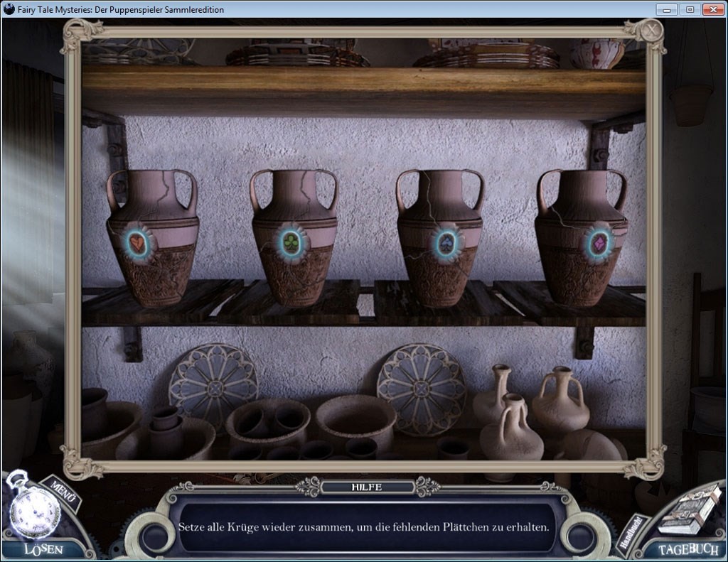Click the heart emblem on the first jug
Image resolution: width=728 pixels, height=562 pixels.
coord(138,243)
